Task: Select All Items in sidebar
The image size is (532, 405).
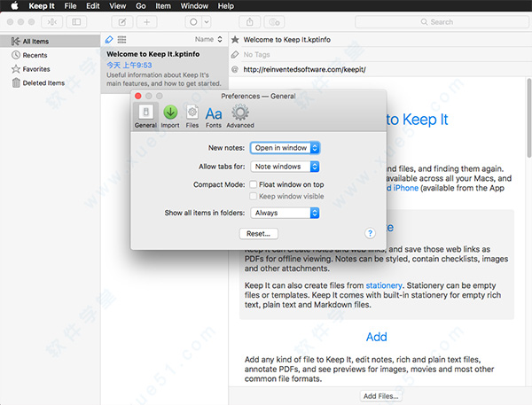Action: 50,42
